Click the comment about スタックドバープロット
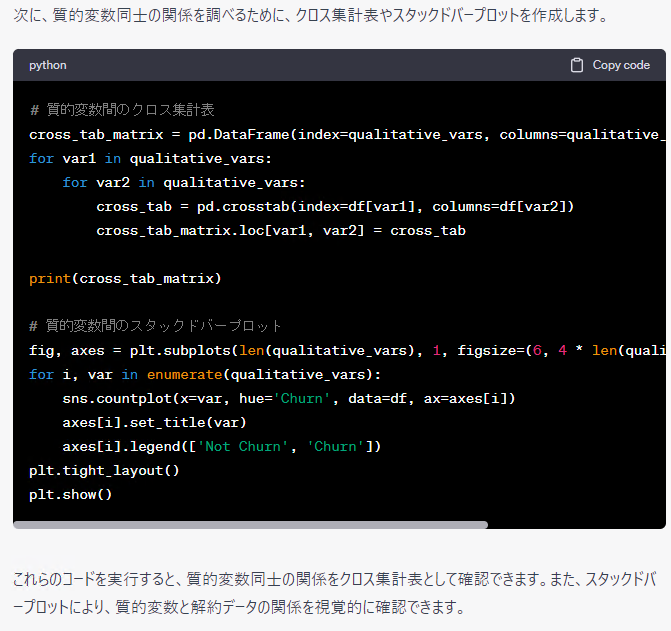671x631 pixels. point(156,326)
